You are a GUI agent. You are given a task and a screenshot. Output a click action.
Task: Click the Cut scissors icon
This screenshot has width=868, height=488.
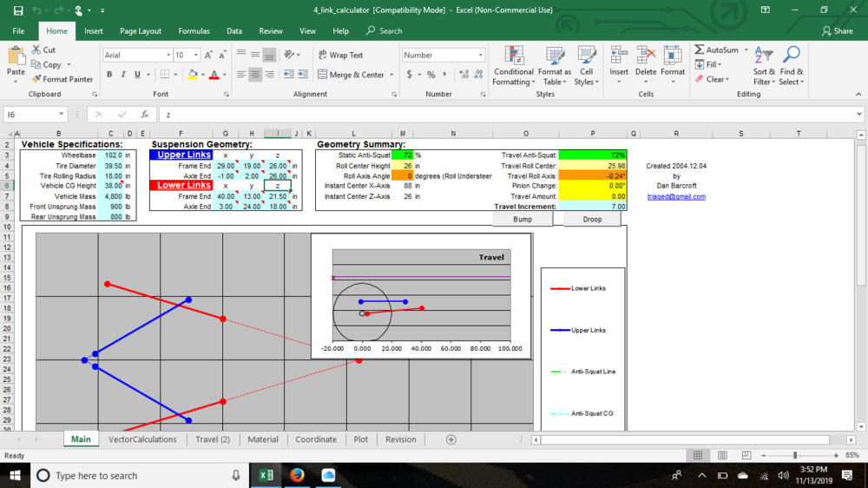click(36, 49)
